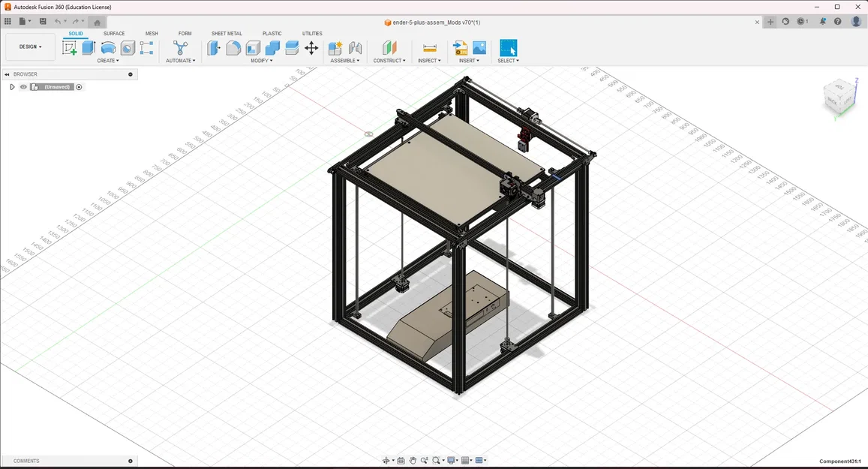Open the notifications bell
This screenshot has height=469, width=868.
[x=822, y=22]
